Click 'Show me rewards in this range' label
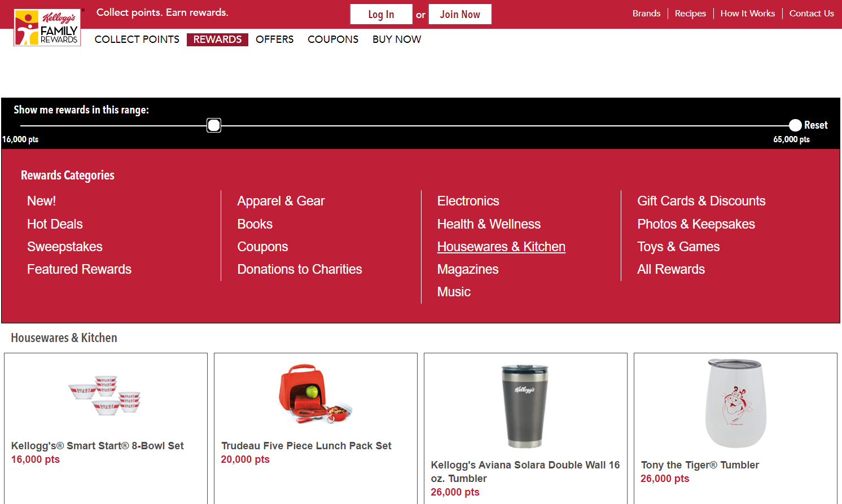 [x=81, y=110]
